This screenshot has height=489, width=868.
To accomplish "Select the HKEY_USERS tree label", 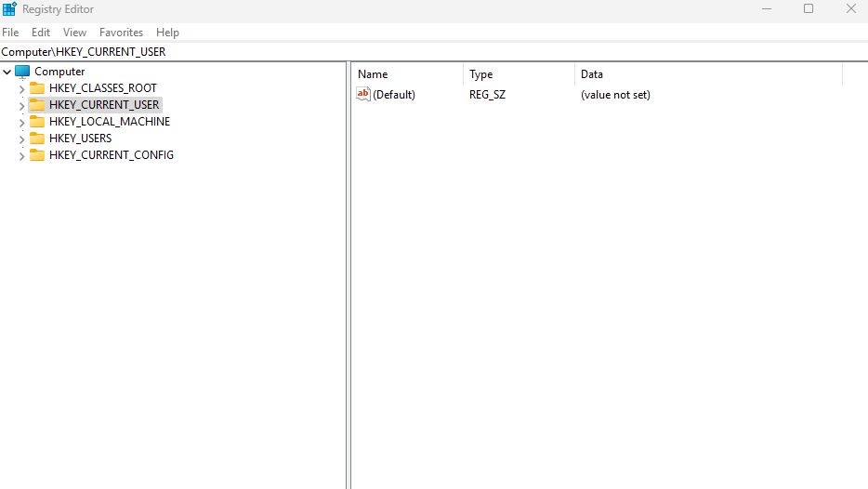I will (x=80, y=138).
